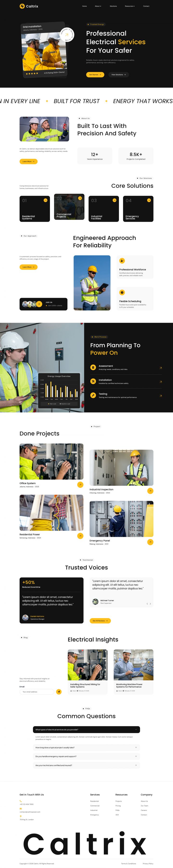Open arrow icon on Industrial Facilities card
Image resolution: width=173 pixels, height=868 pixels.
(x=114, y=200)
